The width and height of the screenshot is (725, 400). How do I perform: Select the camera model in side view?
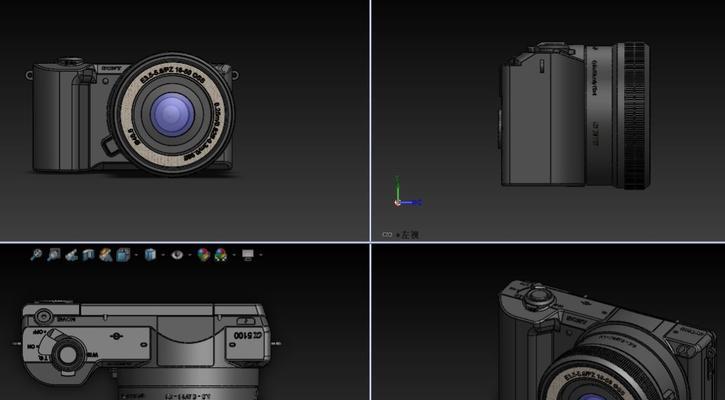(x=574, y=115)
